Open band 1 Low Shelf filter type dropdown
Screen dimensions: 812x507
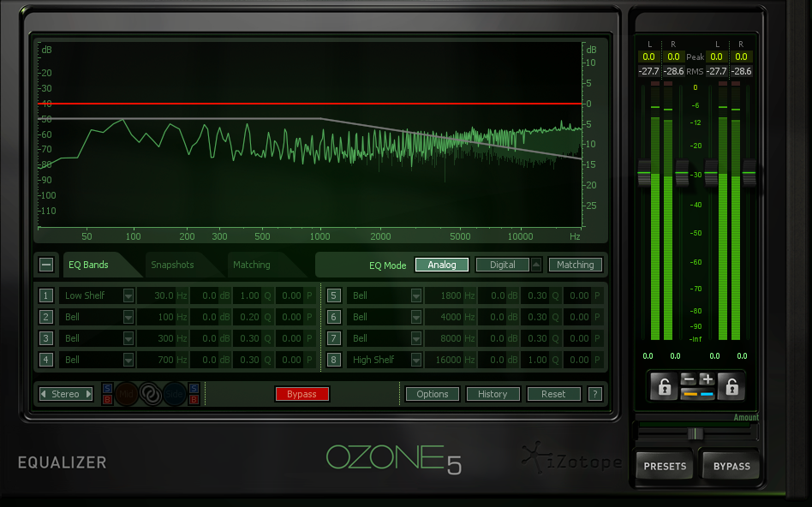(128, 295)
